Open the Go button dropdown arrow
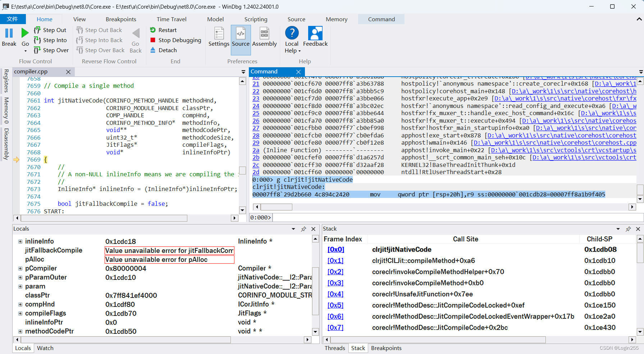Viewport: 644px width, 354px height. [25, 51]
